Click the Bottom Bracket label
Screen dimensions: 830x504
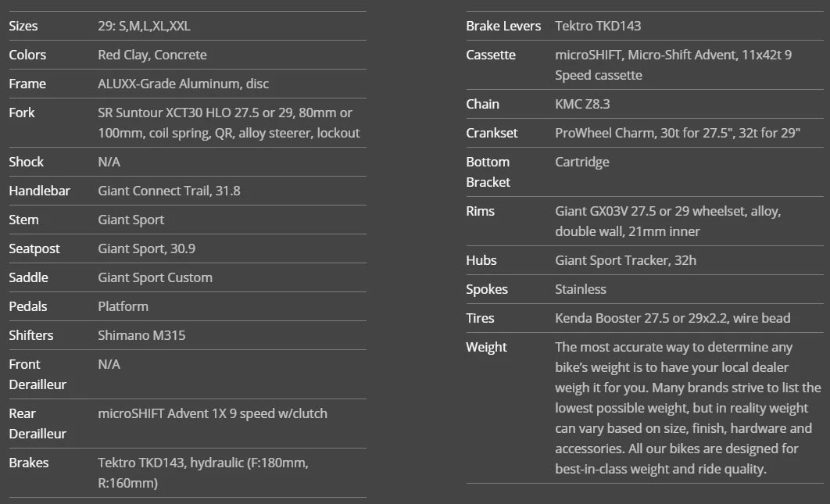pyautogui.click(x=488, y=172)
